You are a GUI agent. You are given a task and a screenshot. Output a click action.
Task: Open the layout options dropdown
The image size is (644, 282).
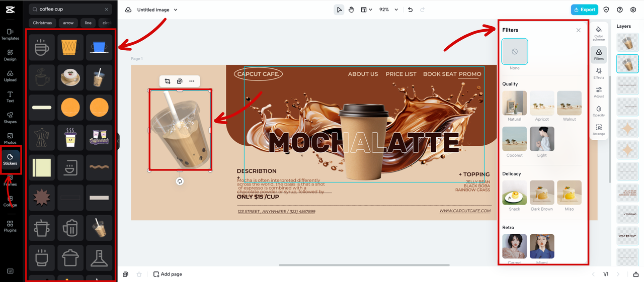pos(366,10)
